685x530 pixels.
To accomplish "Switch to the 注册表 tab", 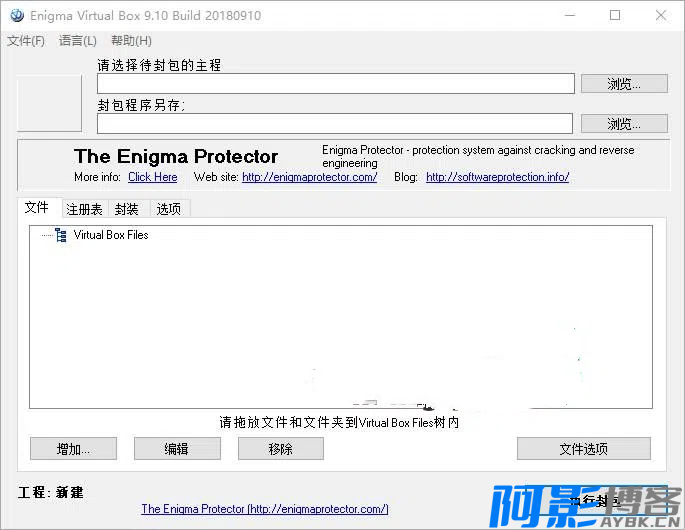I will (84, 209).
